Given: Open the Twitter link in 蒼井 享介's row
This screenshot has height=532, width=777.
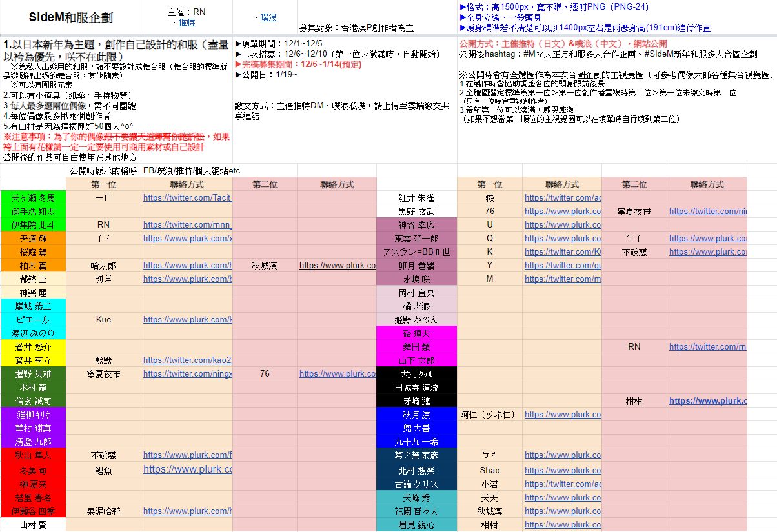Looking at the screenshot, I should 188,360.
